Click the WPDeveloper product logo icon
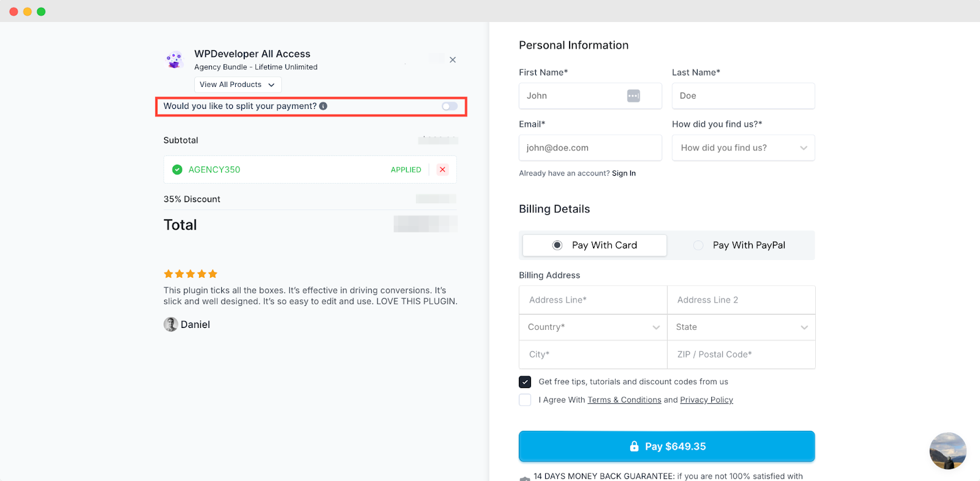 [175, 60]
